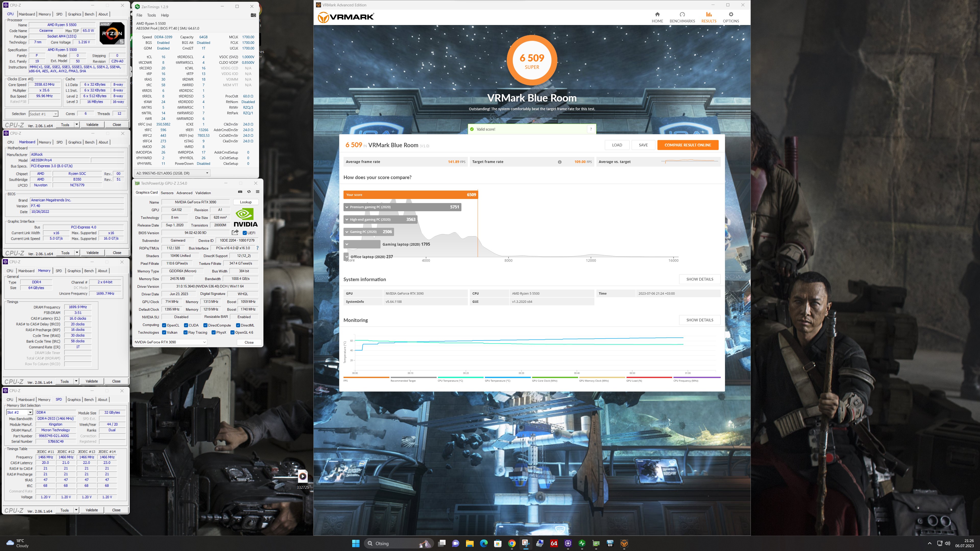This screenshot has width=980, height=551.
Task: Open Microsoft Edge from the taskbar
Action: tap(484, 543)
